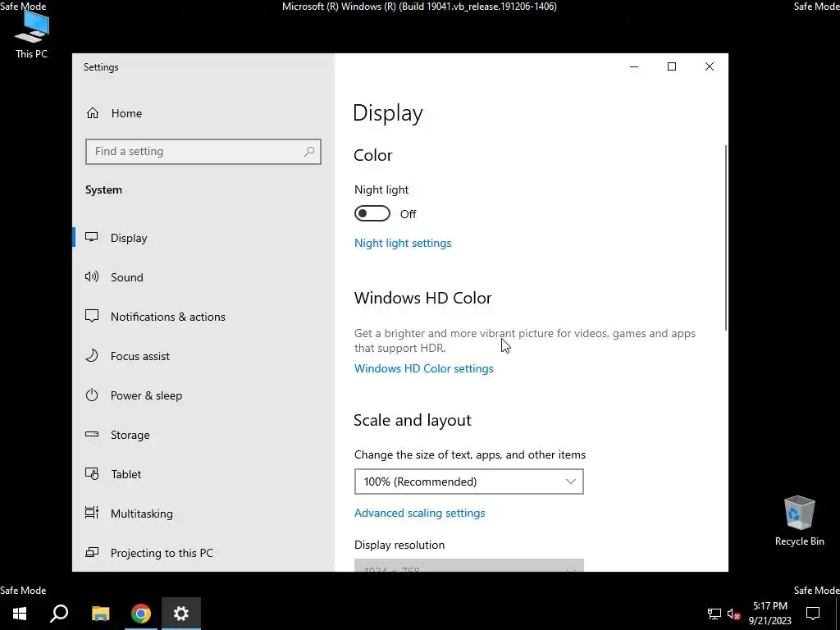Click the Scale and layout heading
This screenshot has width=840, height=630.
pyautogui.click(x=413, y=421)
